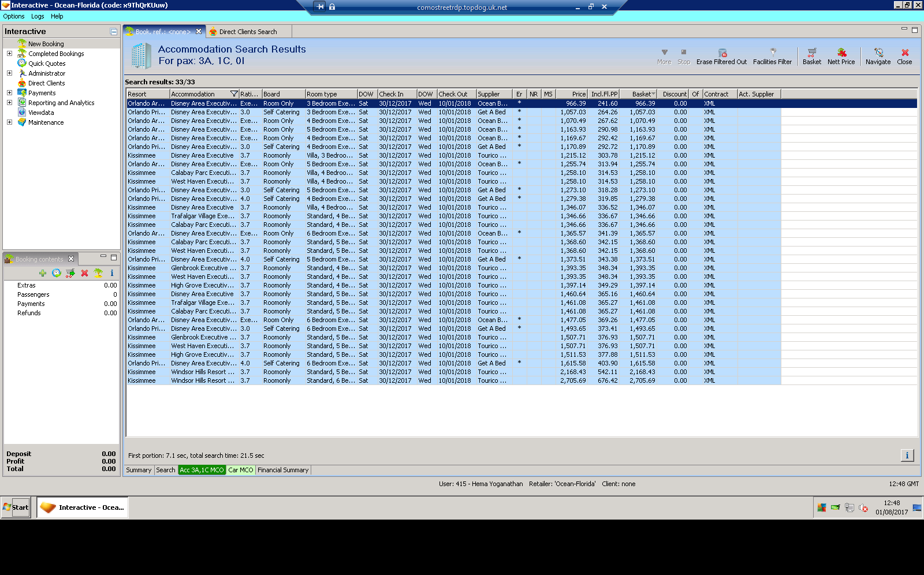Sort by the Supplier column header
The width and height of the screenshot is (924, 575).
pos(494,94)
